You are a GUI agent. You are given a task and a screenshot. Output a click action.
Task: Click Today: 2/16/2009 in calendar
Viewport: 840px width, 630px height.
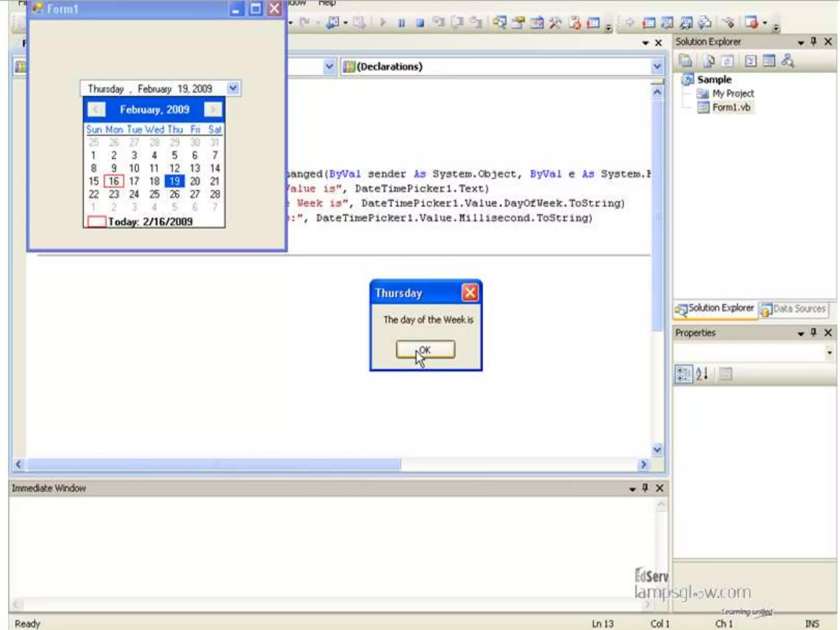140,221
